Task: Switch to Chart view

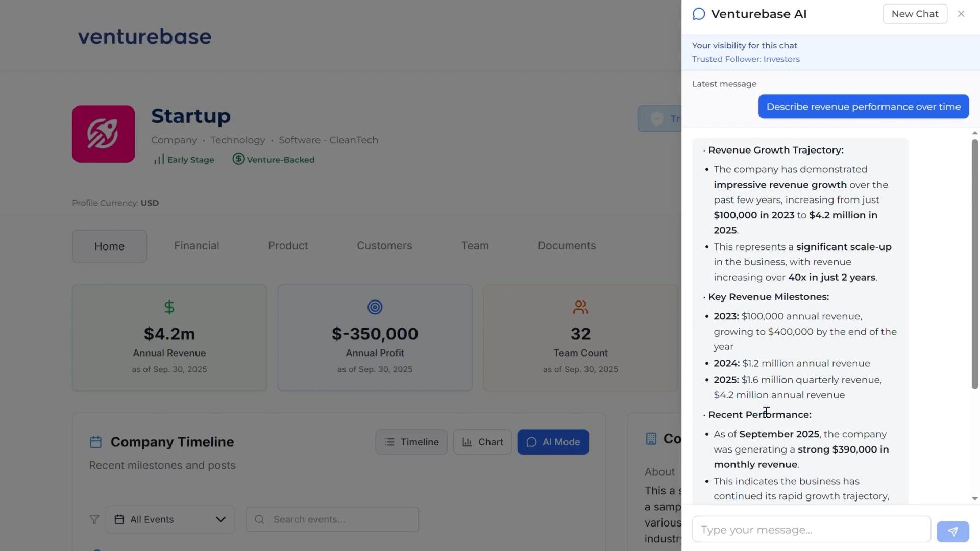Action: [482, 442]
